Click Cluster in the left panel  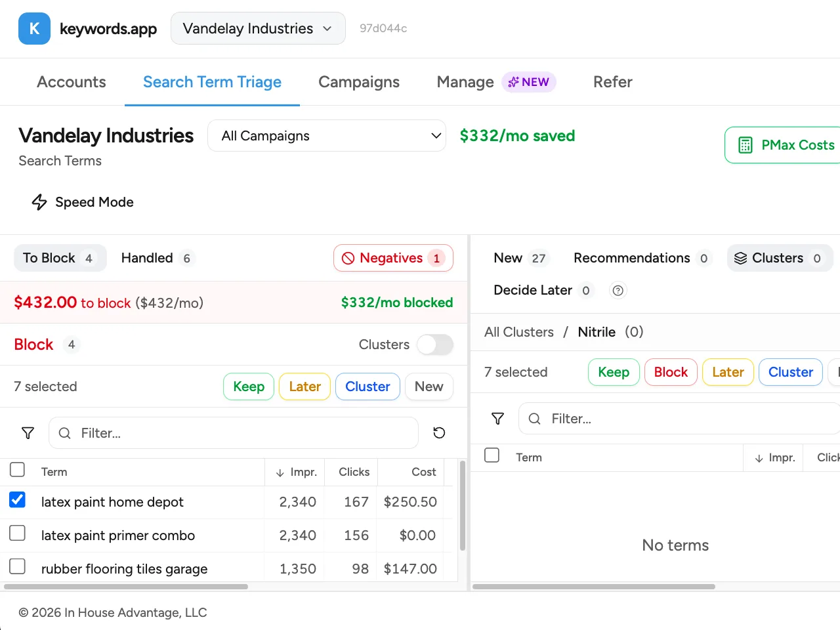tap(367, 387)
